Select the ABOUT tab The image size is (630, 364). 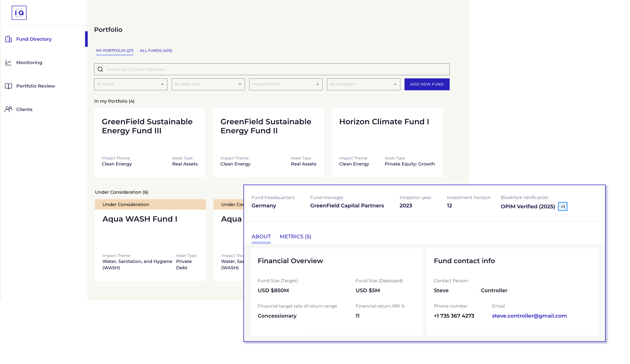(261, 236)
